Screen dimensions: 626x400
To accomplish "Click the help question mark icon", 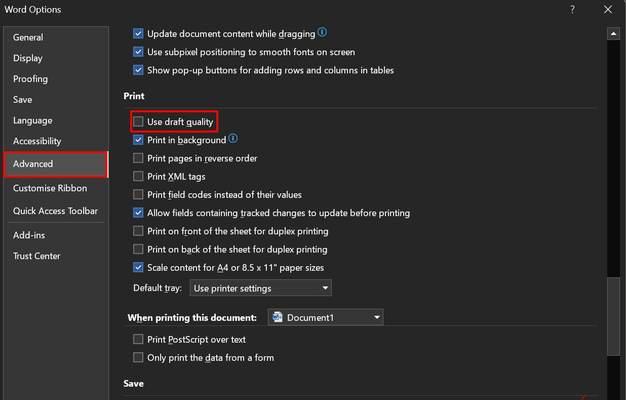I will pyautogui.click(x=572, y=10).
